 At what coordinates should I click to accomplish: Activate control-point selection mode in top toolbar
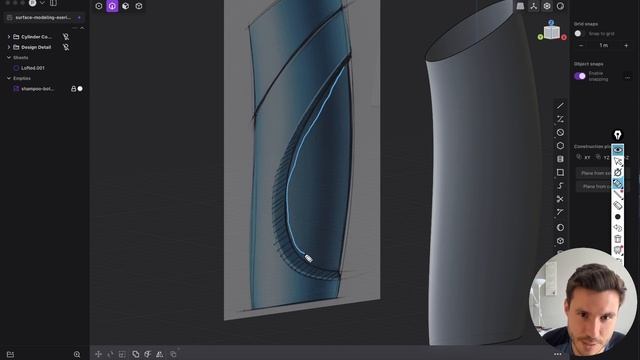(x=99, y=6)
